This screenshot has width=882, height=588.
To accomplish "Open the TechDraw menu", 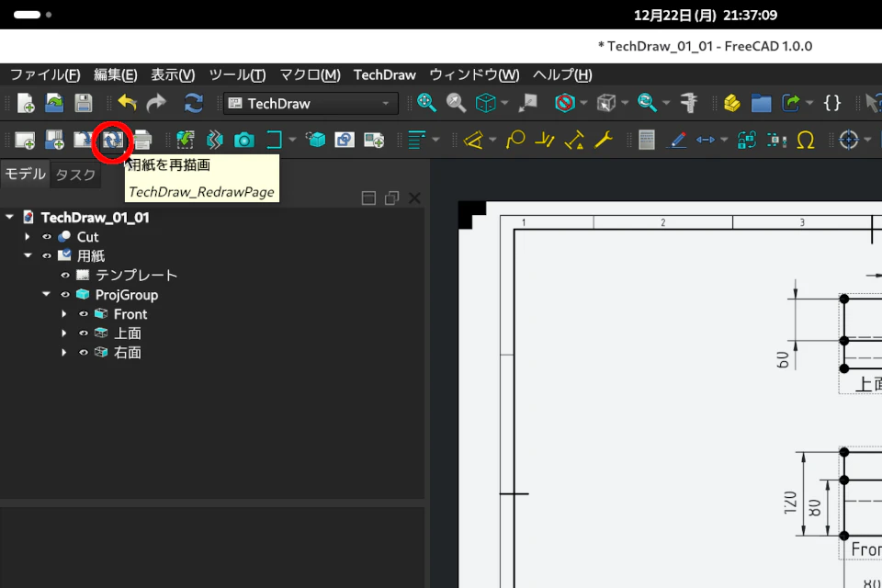I will pos(385,74).
